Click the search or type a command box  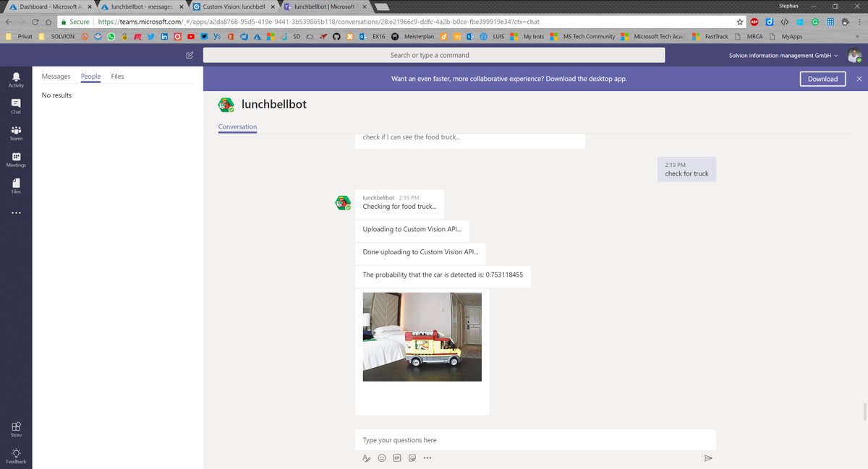[x=433, y=55]
